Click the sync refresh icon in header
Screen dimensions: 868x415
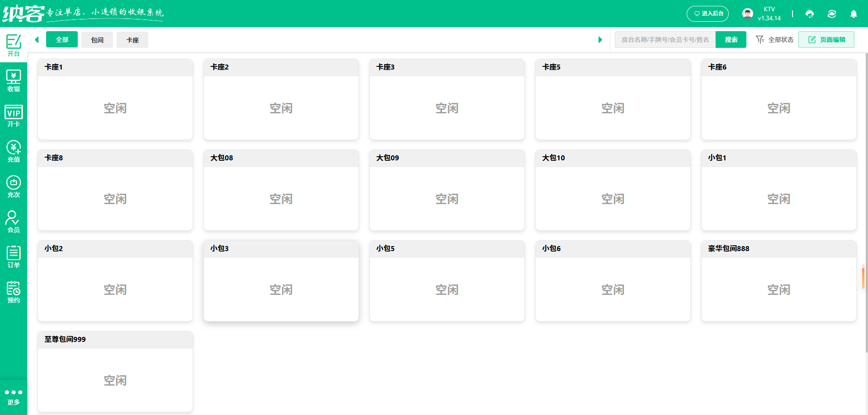(831, 14)
